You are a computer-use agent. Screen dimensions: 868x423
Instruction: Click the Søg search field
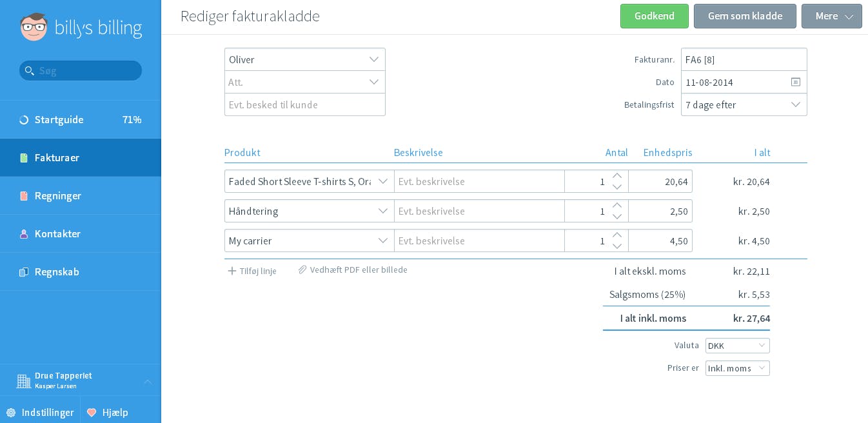point(81,71)
